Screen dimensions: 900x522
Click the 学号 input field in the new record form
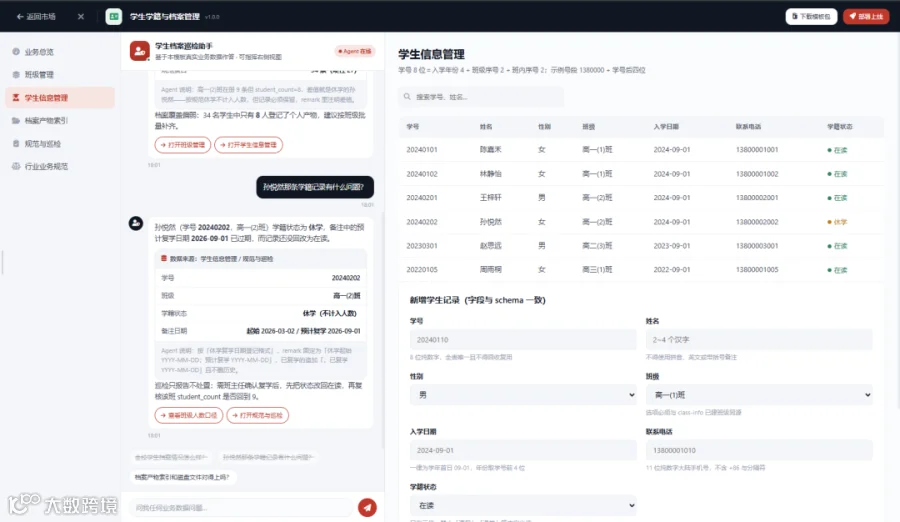coord(523,339)
